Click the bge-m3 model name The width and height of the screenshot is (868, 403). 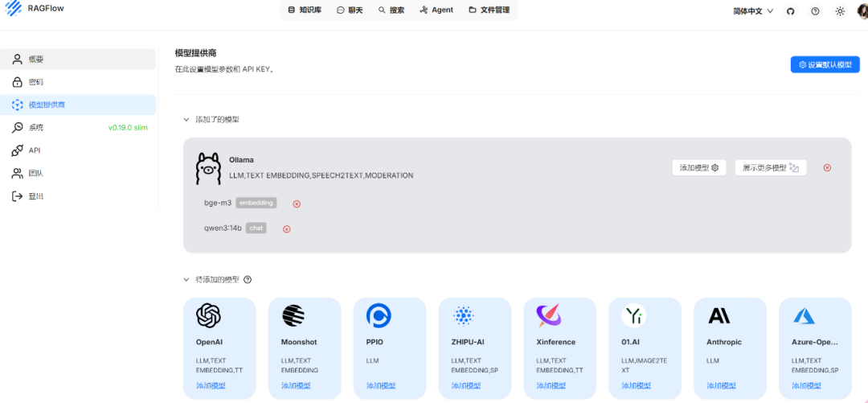pyautogui.click(x=218, y=203)
